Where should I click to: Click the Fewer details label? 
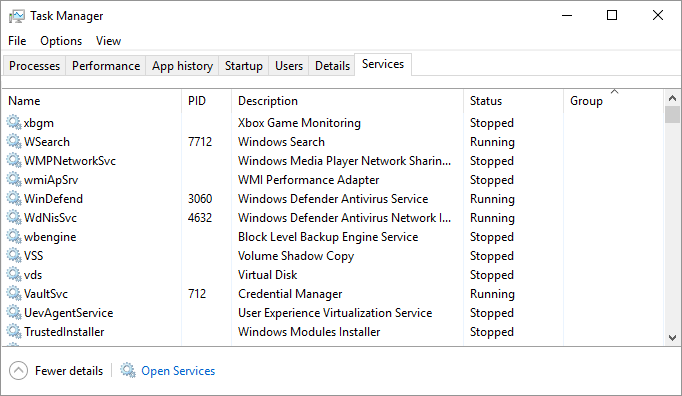tap(69, 371)
